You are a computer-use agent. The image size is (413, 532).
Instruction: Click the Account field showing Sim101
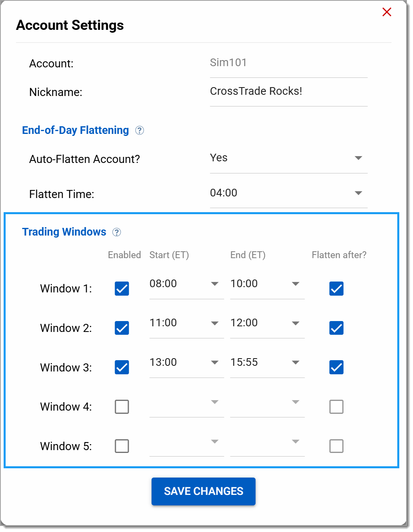pyautogui.click(x=288, y=63)
